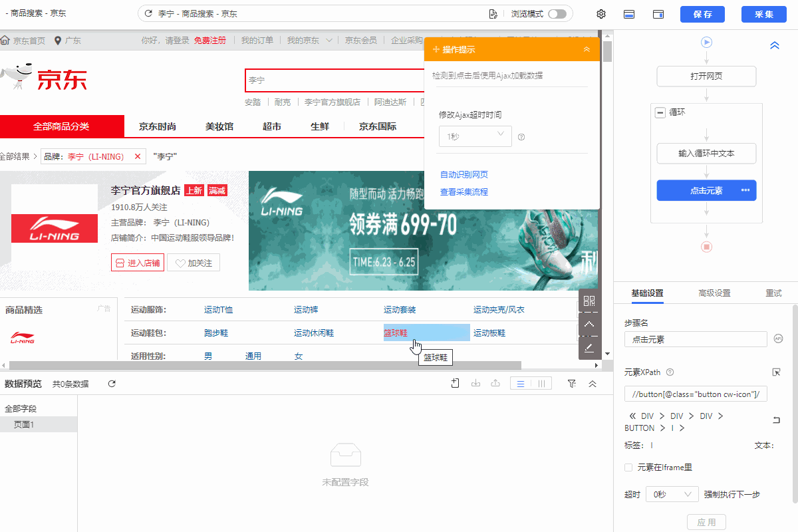798x532 pixels.
Task: Open the 京东时尚 nav item
Action: pos(158,126)
